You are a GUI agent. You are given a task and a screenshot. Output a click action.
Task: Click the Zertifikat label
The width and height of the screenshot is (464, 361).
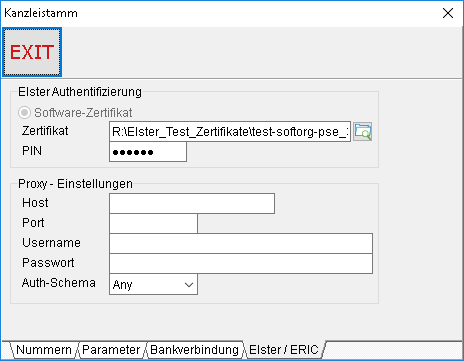point(45,131)
